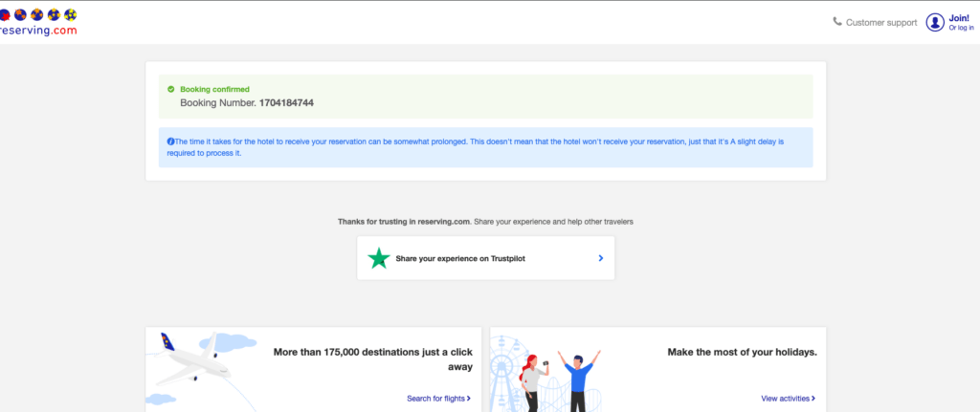Click the chevron arrow on Trustpilot card

coord(601,258)
